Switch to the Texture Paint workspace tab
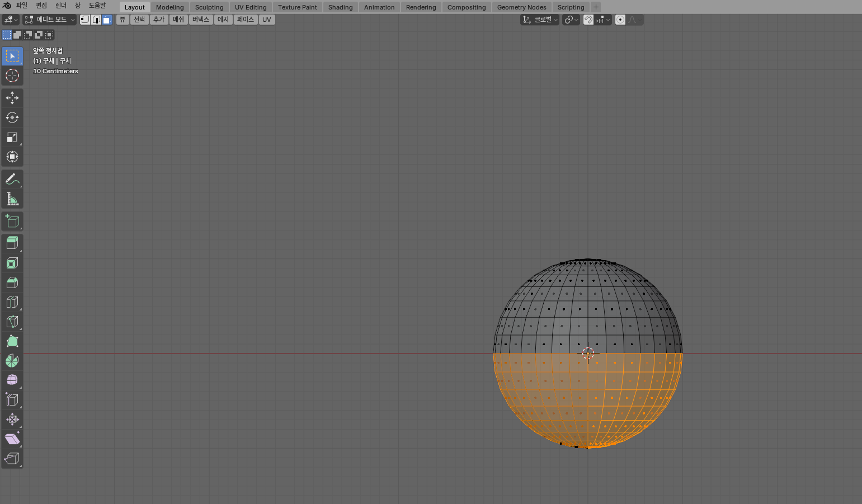 click(x=298, y=7)
